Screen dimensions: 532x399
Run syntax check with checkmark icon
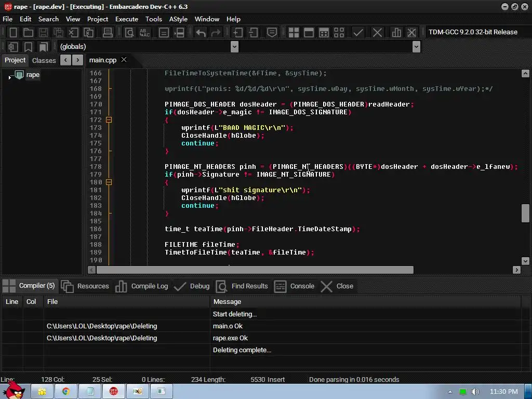(358, 32)
